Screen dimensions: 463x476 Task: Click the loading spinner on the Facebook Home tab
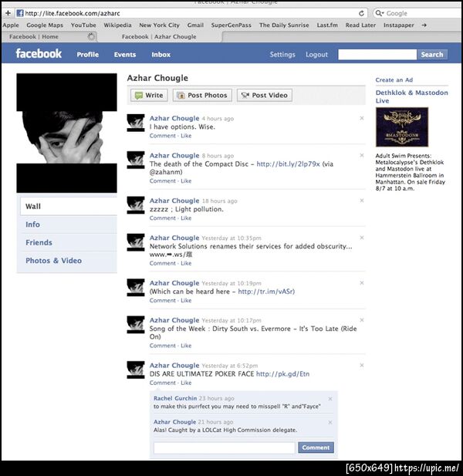coord(91,36)
